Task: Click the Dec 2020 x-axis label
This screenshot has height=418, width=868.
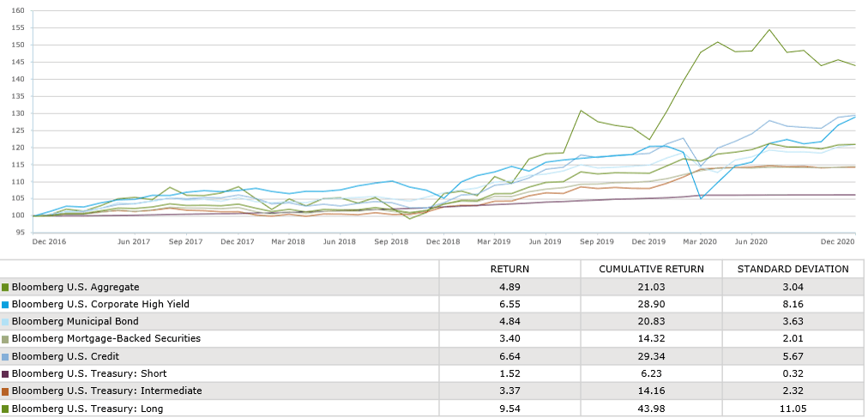Action: [x=840, y=243]
